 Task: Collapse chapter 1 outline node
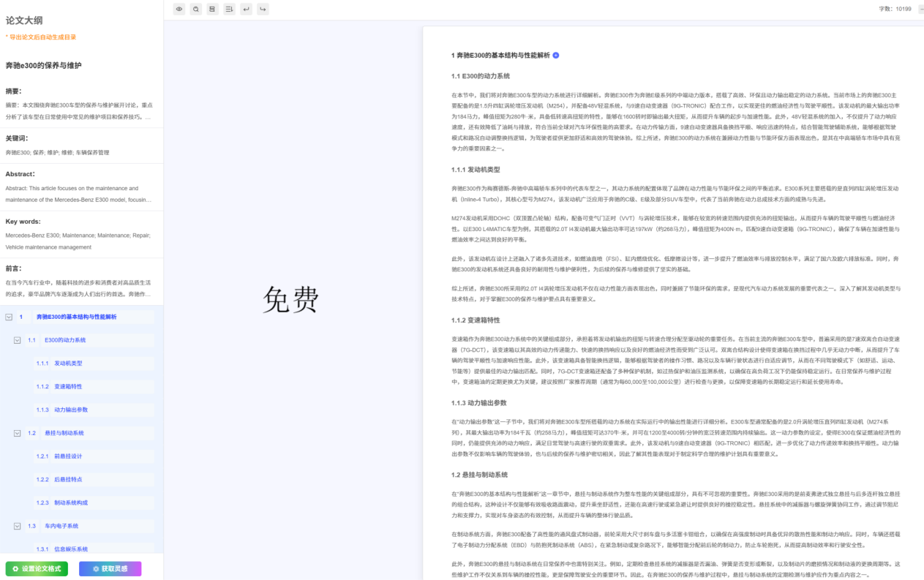[x=9, y=317]
